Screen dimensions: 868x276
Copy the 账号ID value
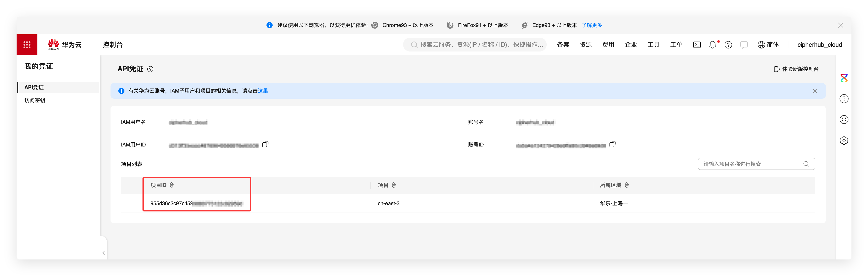click(612, 144)
